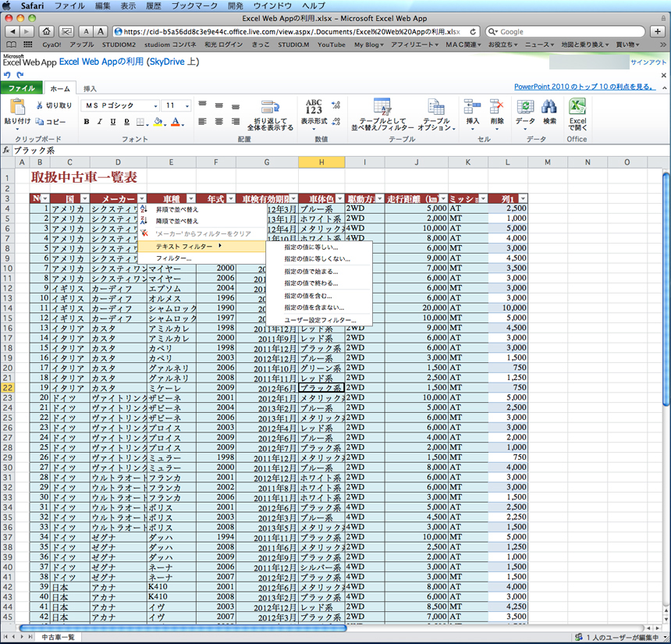Click the Redo arrow icon
Image resolution: width=671 pixels, height=644 pixels.
(x=20, y=75)
